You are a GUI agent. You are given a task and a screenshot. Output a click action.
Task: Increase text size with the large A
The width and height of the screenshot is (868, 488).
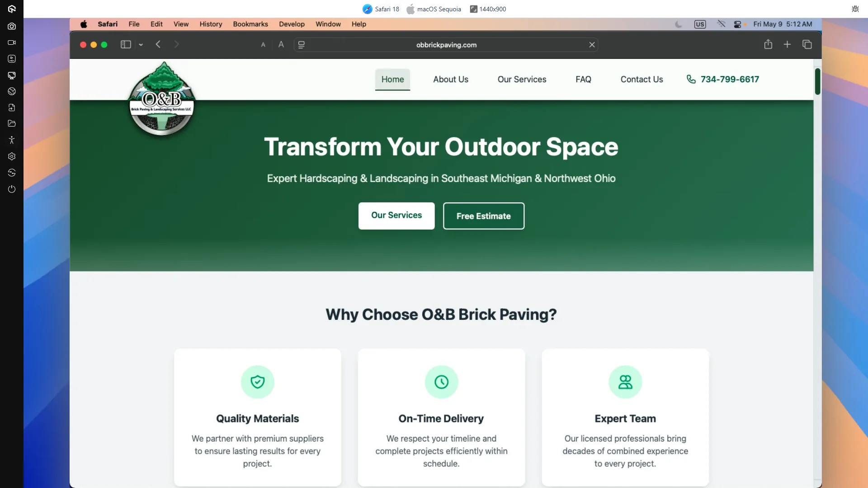[x=281, y=44]
